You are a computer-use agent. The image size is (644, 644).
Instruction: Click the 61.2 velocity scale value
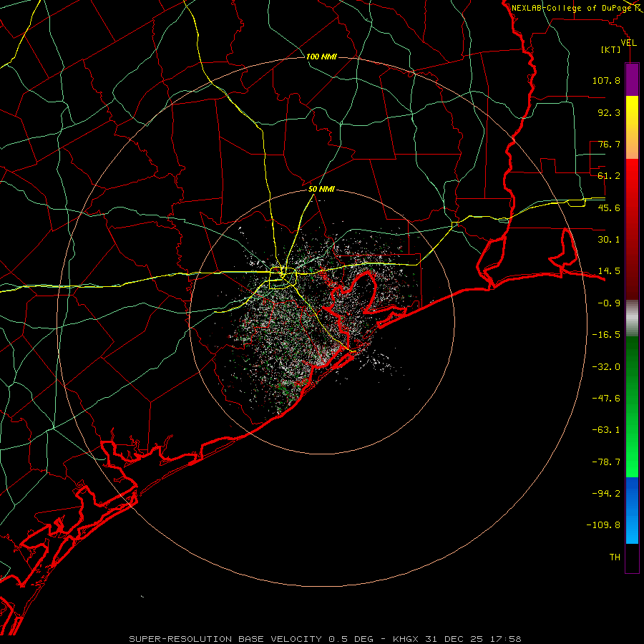609,176
